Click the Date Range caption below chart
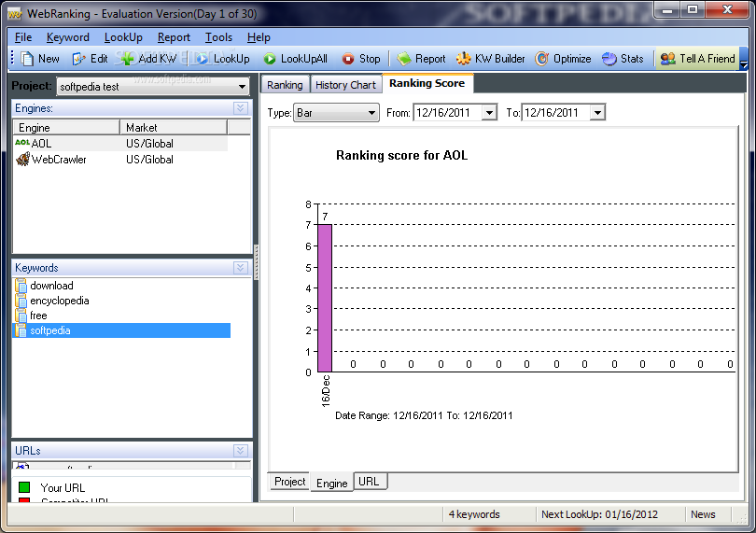Image resolution: width=756 pixels, height=533 pixels. point(424,415)
